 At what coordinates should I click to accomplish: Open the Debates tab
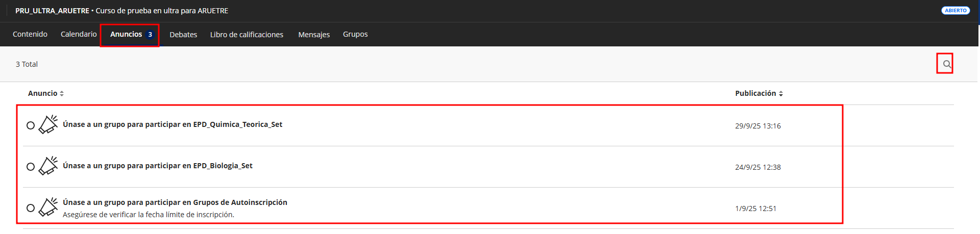click(183, 35)
